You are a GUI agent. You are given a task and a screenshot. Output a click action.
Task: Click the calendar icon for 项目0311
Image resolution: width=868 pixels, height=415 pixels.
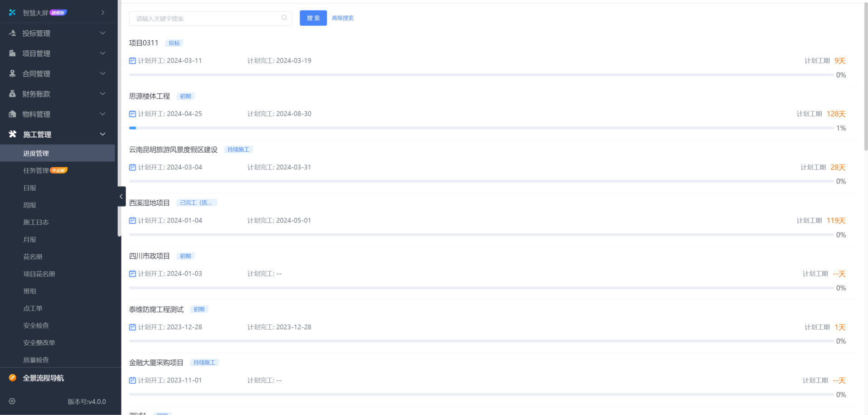pyautogui.click(x=132, y=61)
